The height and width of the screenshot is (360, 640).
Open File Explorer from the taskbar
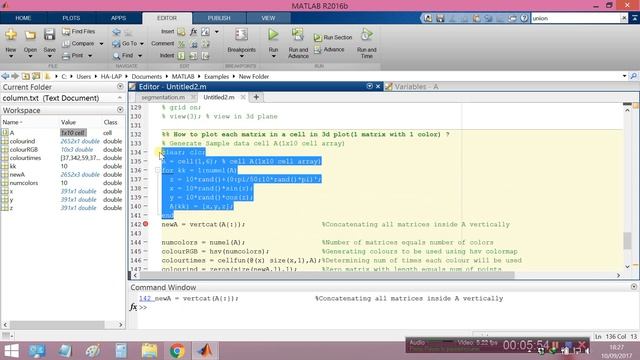tap(149, 351)
